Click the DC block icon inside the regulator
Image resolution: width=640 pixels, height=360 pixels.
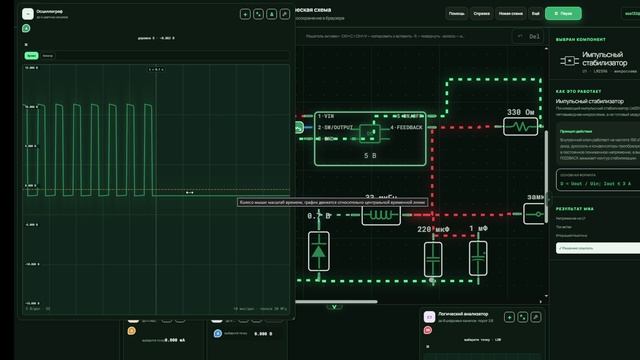370,133
